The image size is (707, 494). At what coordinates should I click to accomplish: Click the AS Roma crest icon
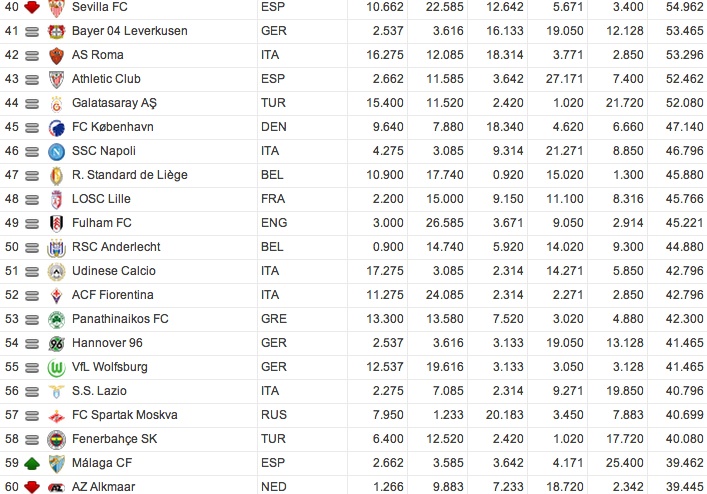point(57,55)
